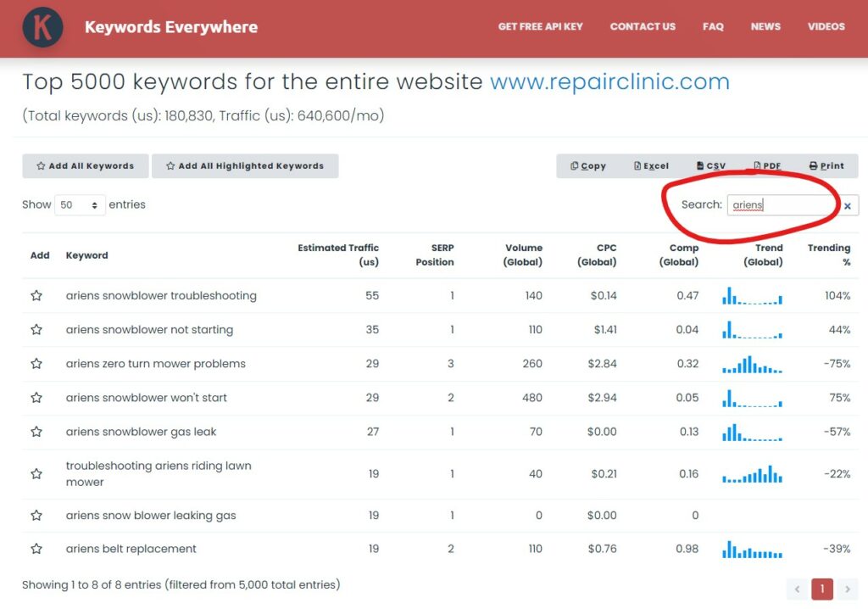Click the 0.98 competition value
868x609 pixels.
tap(687, 549)
